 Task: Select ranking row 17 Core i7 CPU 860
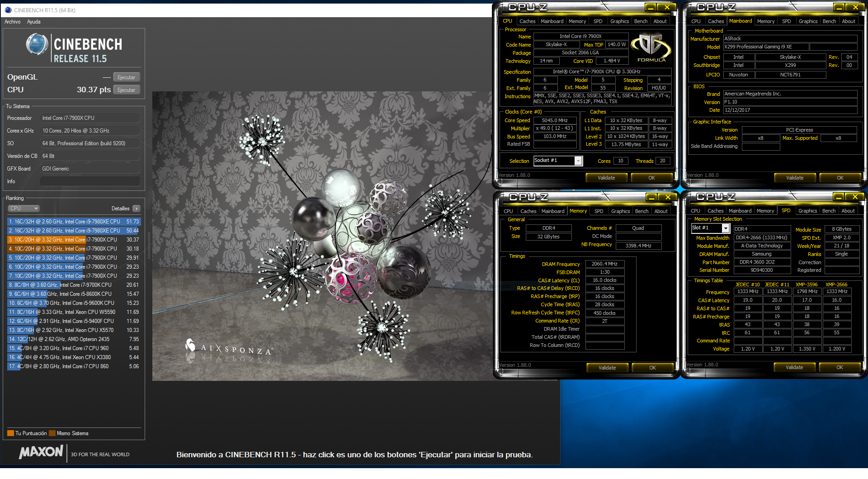click(74, 366)
